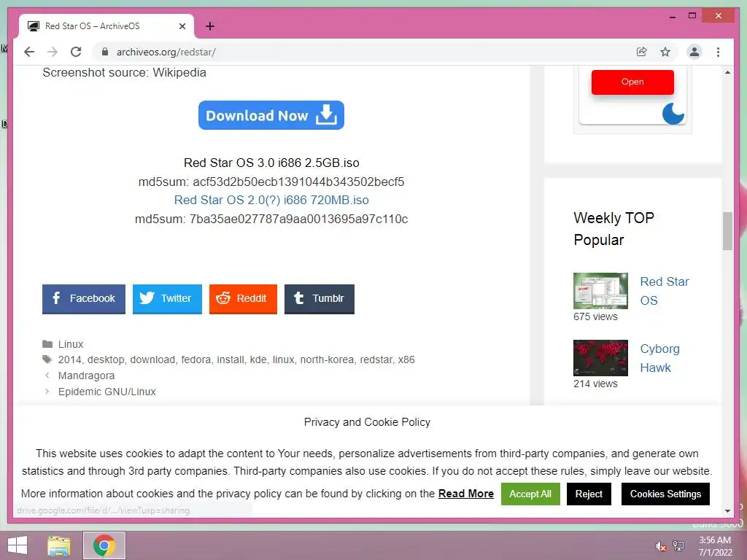This screenshot has height=560, width=747.
Task: Click the Reddit alien icon
Action: point(223,298)
